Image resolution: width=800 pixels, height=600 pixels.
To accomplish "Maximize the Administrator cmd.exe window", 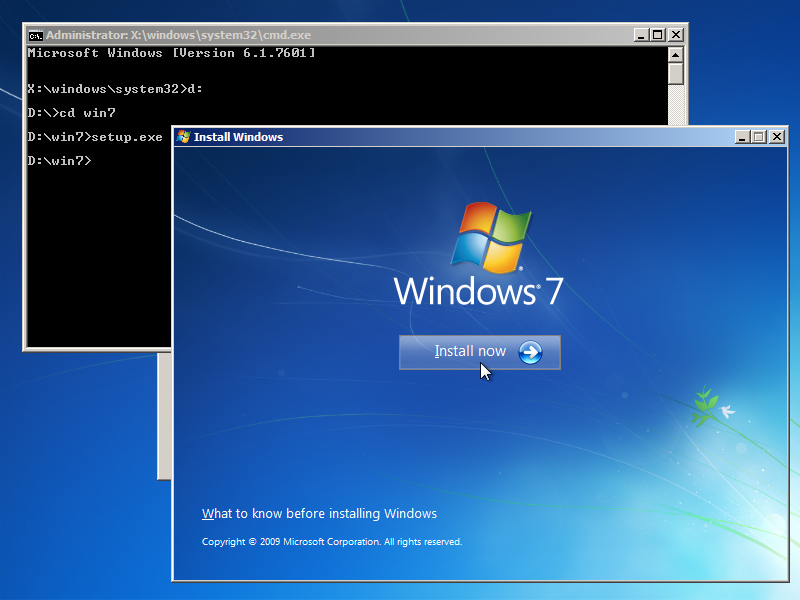I will tap(657, 34).
